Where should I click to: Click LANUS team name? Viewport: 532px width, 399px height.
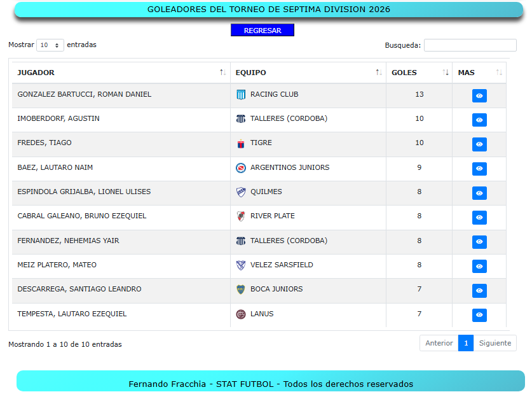(x=262, y=314)
